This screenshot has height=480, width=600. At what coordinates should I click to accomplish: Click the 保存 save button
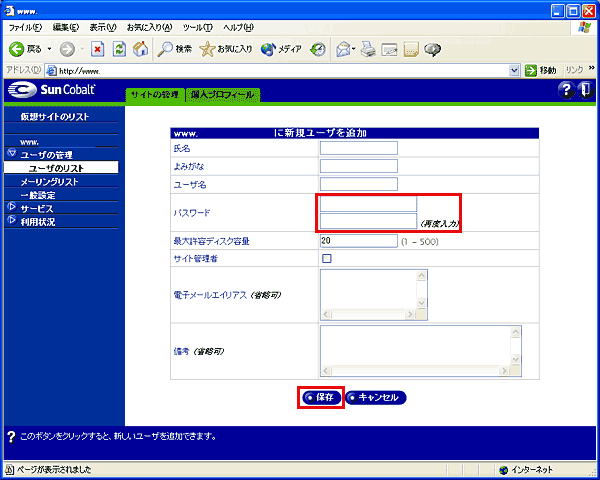(321, 397)
